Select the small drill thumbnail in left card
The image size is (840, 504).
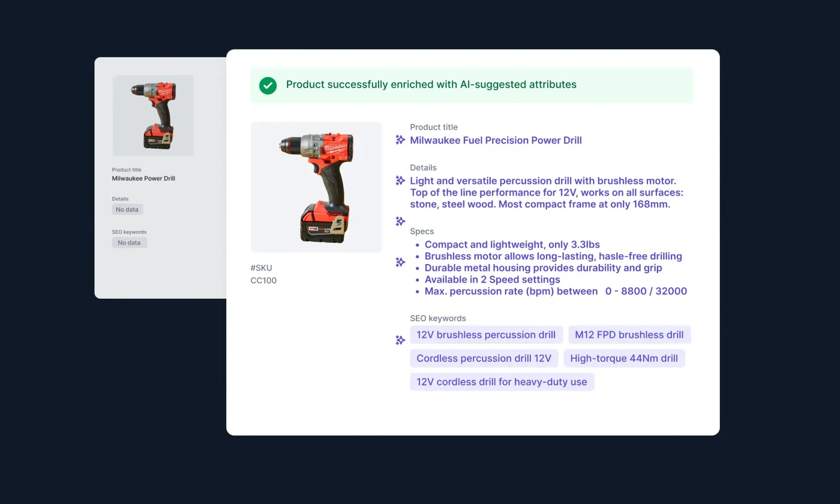[153, 115]
